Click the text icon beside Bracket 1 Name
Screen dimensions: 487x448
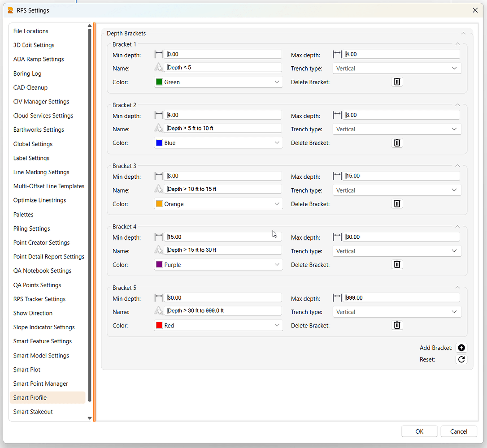(159, 67)
